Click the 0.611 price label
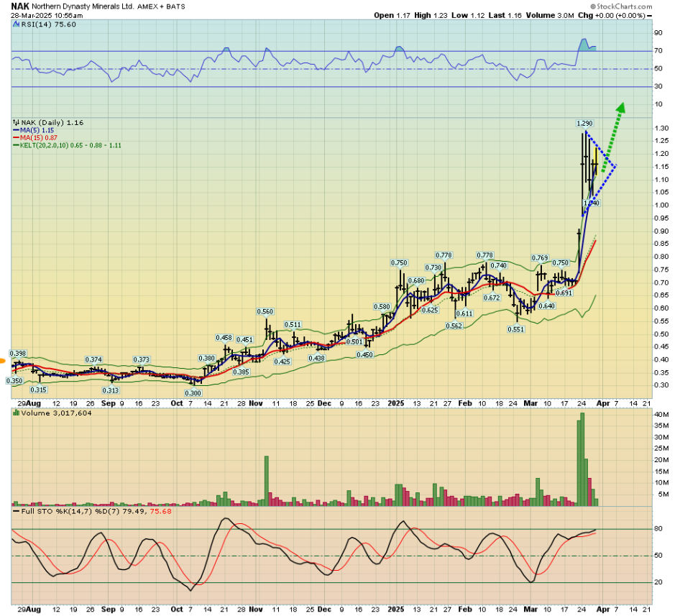 point(464,313)
